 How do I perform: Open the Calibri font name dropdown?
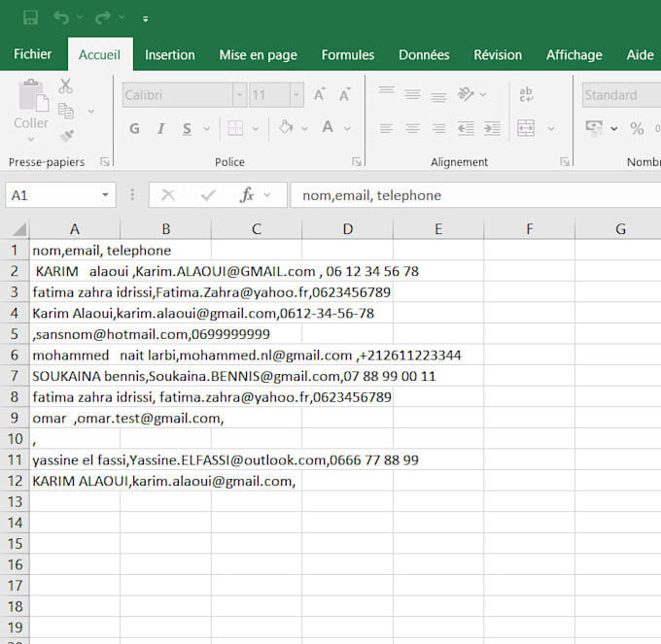239,95
